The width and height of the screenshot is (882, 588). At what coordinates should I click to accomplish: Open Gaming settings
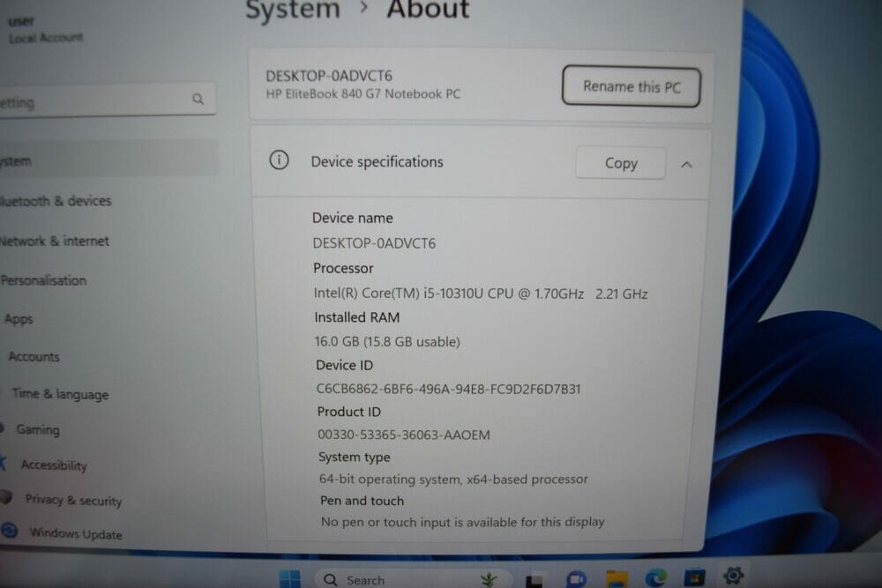(x=38, y=429)
